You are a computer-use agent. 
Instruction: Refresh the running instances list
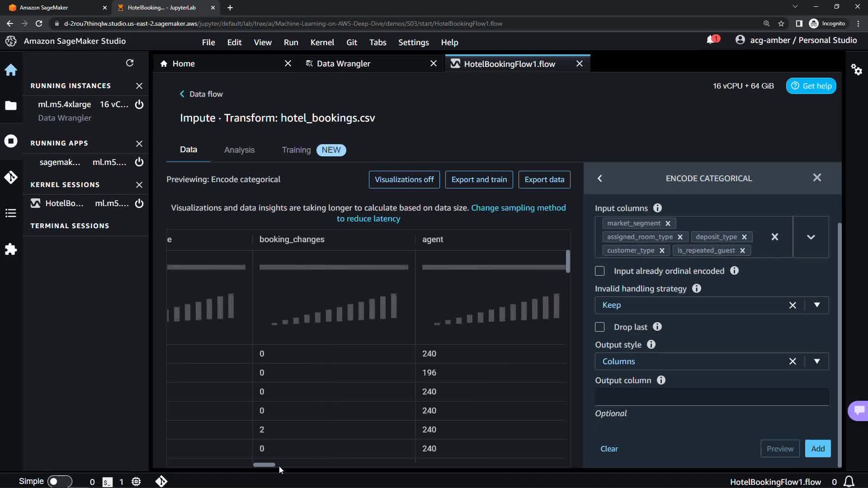(130, 63)
